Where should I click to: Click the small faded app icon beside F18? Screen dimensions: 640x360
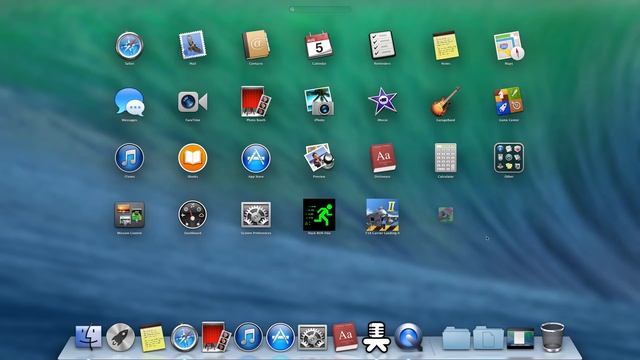pyautogui.click(x=445, y=214)
